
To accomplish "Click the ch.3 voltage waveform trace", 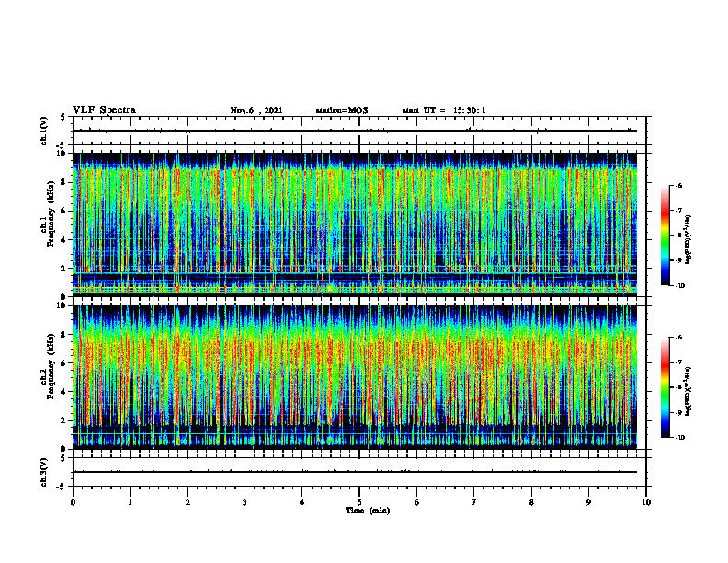I will tap(355, 472).
